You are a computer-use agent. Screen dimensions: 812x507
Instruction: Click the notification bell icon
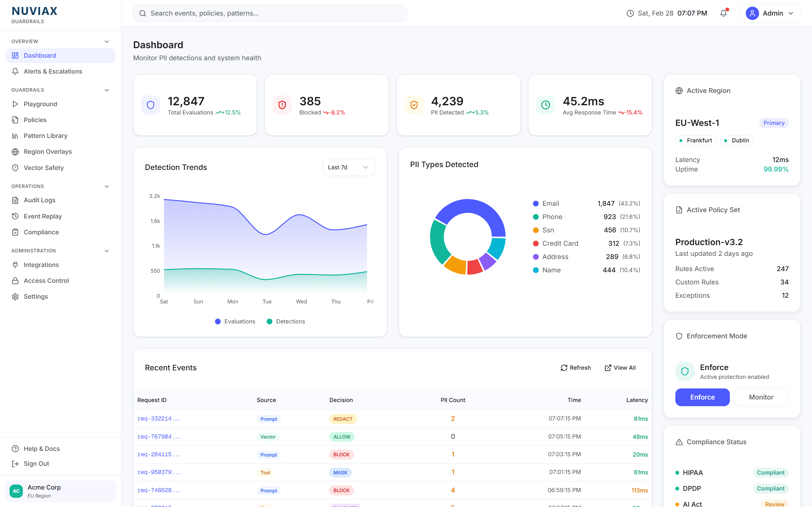(723, 13)
